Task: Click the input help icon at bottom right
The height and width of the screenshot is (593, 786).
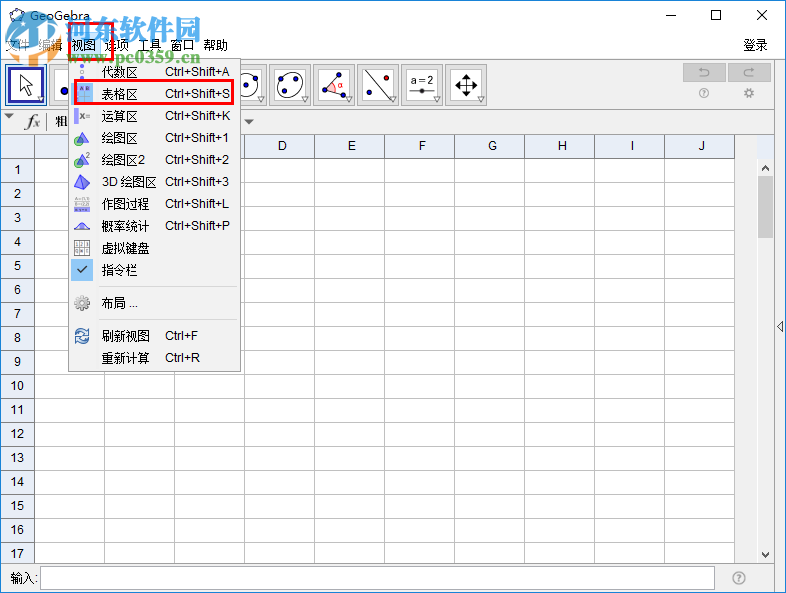Action: coord(739,578)
